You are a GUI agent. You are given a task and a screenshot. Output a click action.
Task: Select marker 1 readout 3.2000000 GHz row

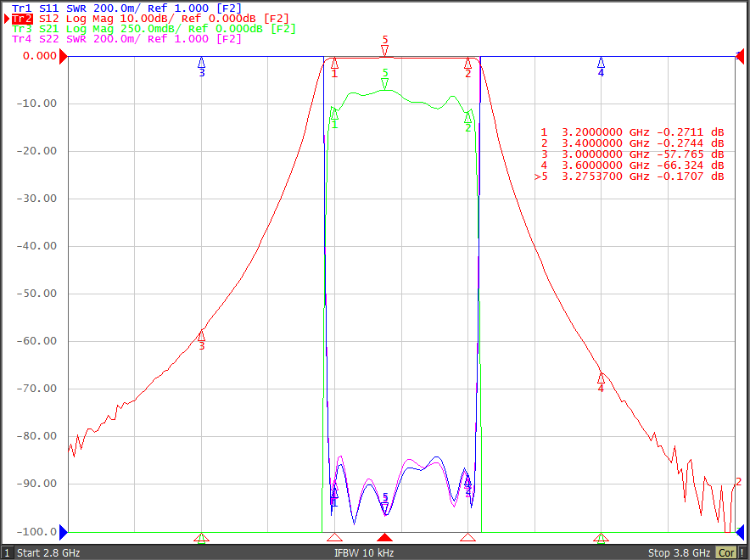pyautogui.click(x=632, y=132)
